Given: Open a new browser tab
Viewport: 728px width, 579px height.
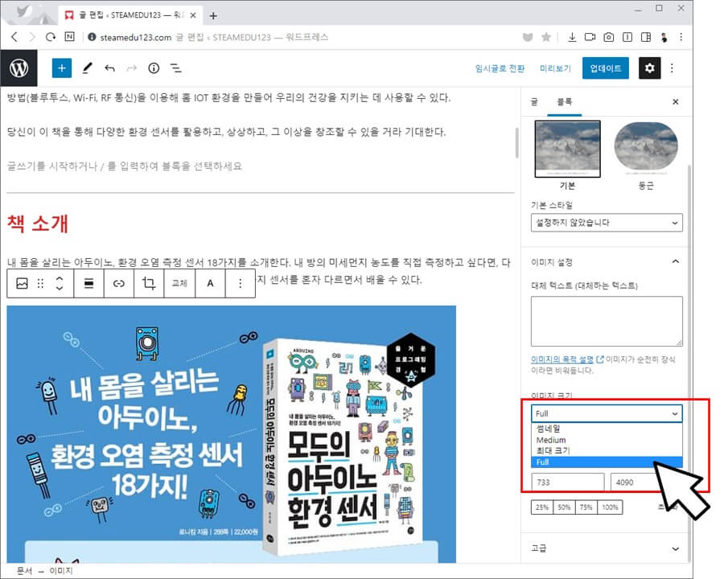Looking at the screenshot, I should (213, 16).
